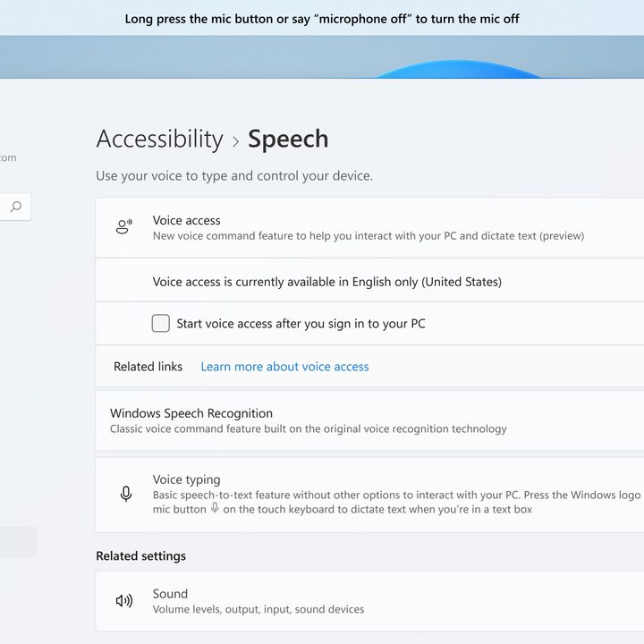
Task: Click the inline mic icon in the Voice typing description
Action: (215, 508)
